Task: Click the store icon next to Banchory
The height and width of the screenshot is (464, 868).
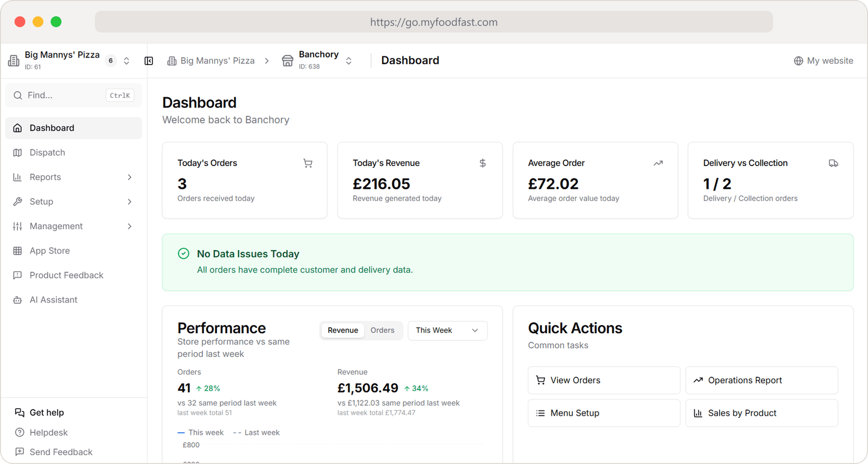Action: coord(288,61)
